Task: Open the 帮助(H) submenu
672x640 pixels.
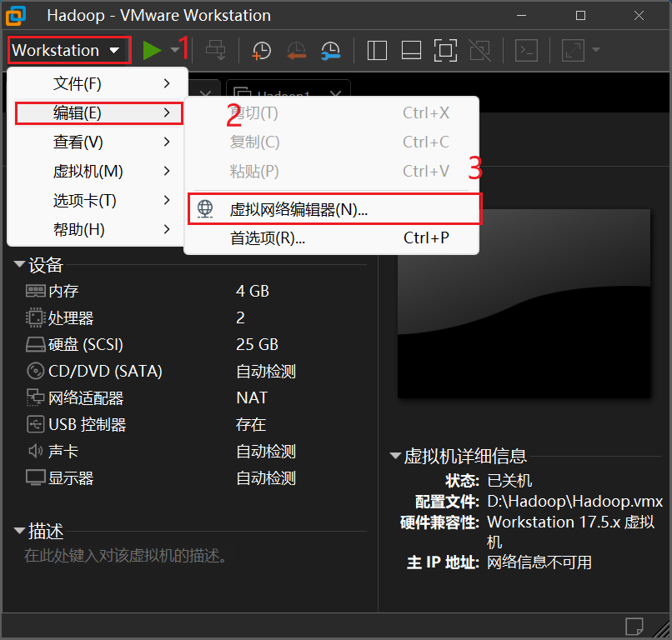Action: click(98, 229)
